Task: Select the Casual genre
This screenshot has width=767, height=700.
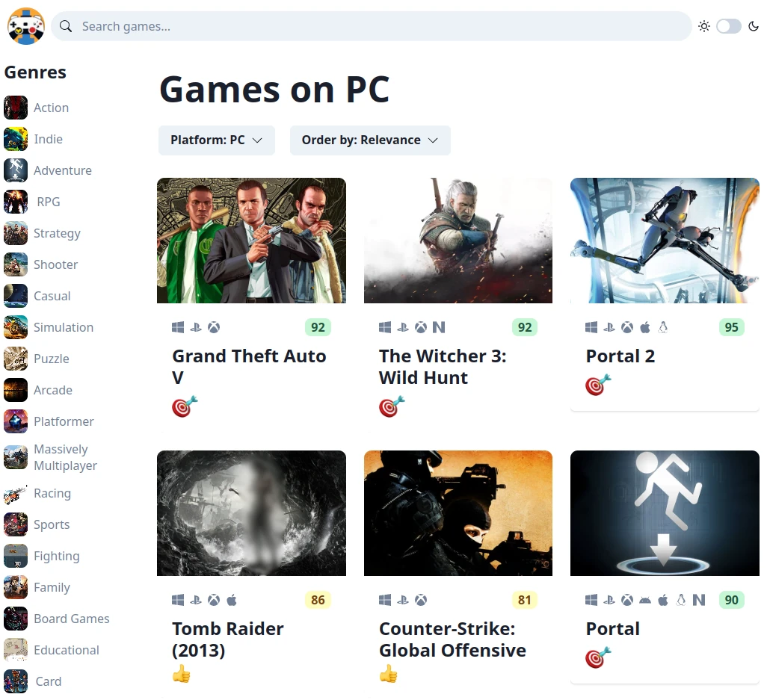Action: (x=52, y=296)
